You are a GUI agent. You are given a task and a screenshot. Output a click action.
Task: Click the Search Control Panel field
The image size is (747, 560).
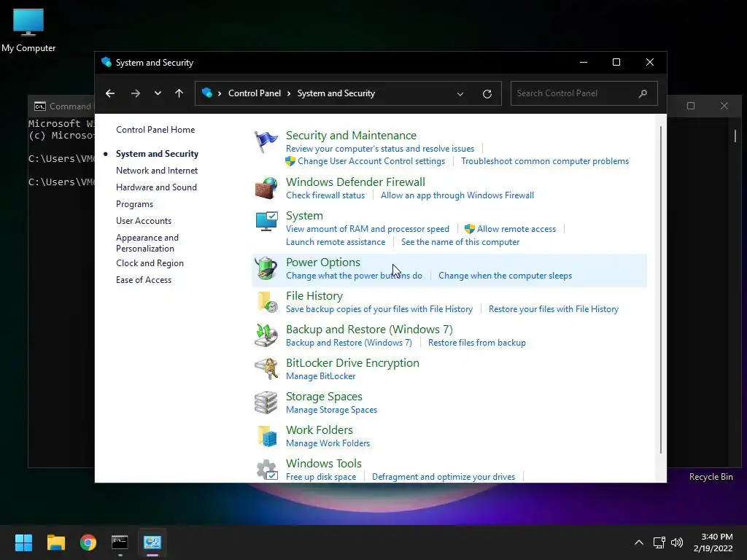(x=584, y=93)
